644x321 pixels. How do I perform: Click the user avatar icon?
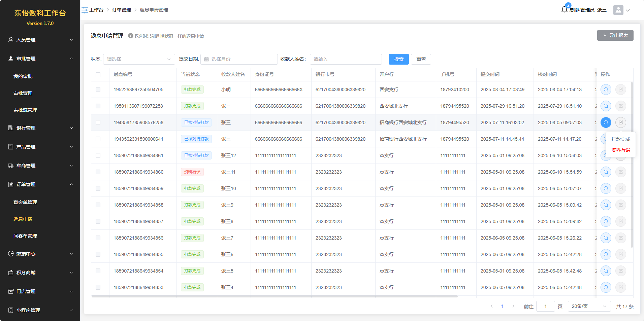tap(618, 10)
